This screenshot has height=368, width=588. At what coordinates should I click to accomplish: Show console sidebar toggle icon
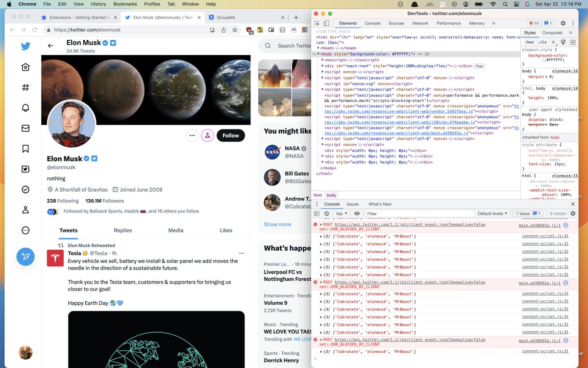[317, 213]
